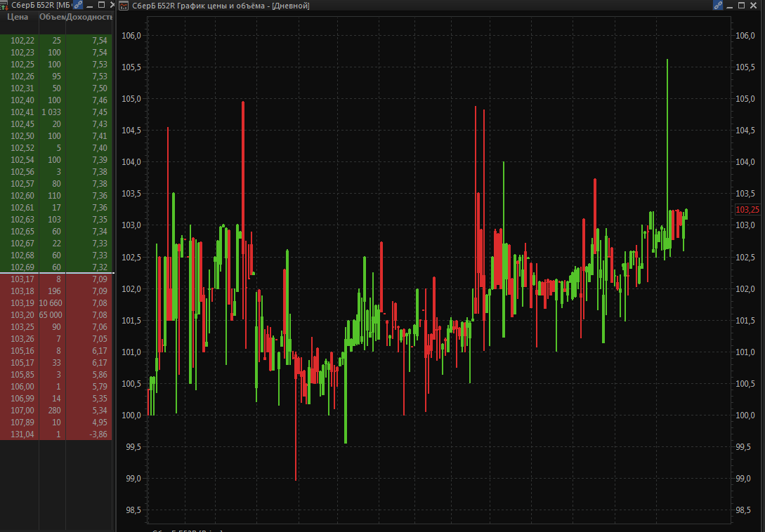Screen dimensions: 765x532
Task: Select the bid price 102,22
Action: [x=22, y=41]
